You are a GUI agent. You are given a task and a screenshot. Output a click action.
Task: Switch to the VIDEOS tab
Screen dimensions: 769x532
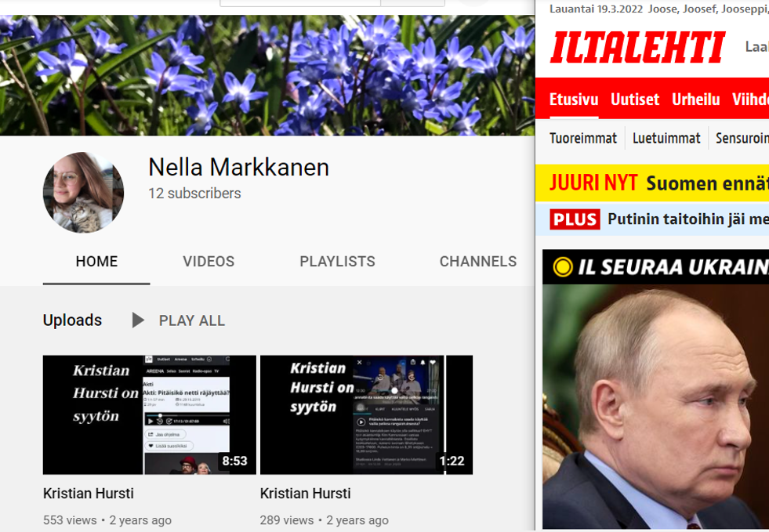(209, 262)
